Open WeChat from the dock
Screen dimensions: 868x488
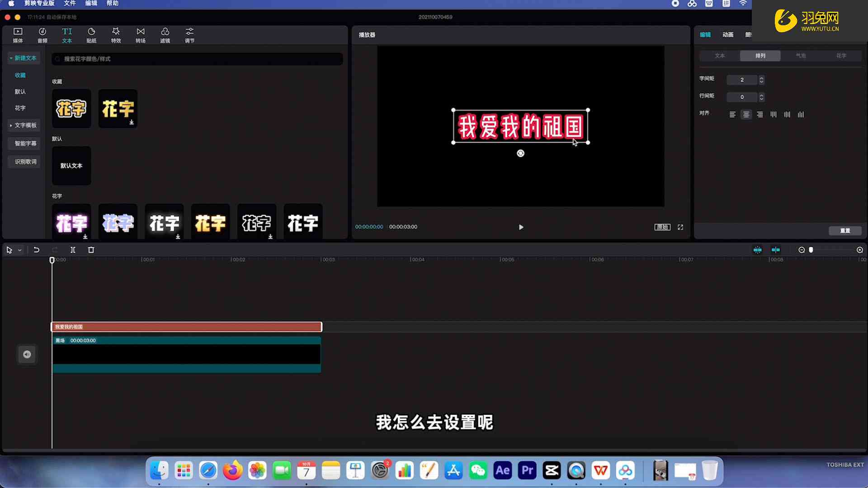[478, 470]
